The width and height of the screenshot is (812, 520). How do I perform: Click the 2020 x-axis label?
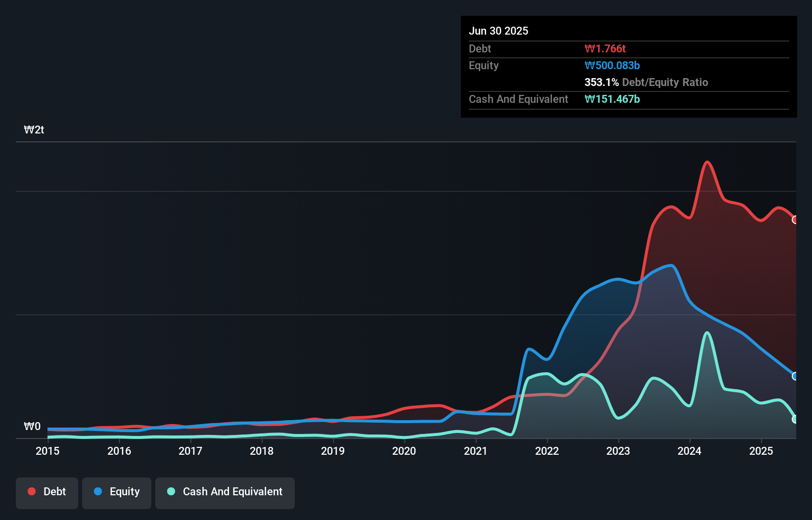click(x=404, y=451)
